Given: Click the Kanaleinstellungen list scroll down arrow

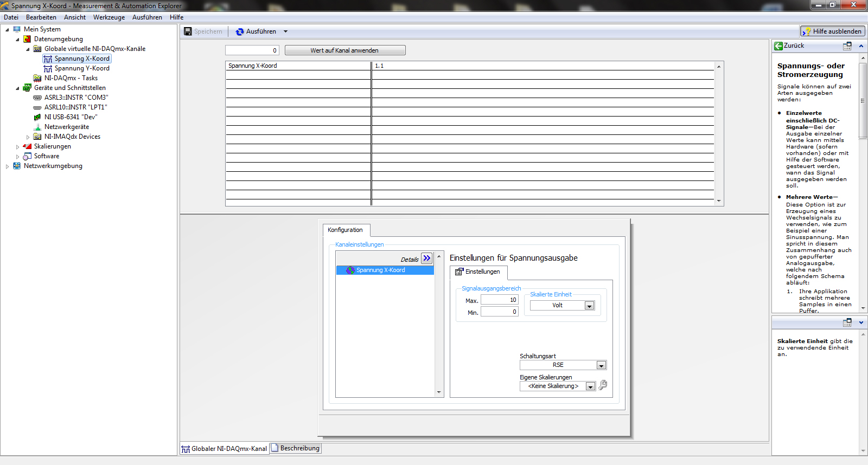Looking at the screenshot, I should pyautogui.click(x=439, y=392).
